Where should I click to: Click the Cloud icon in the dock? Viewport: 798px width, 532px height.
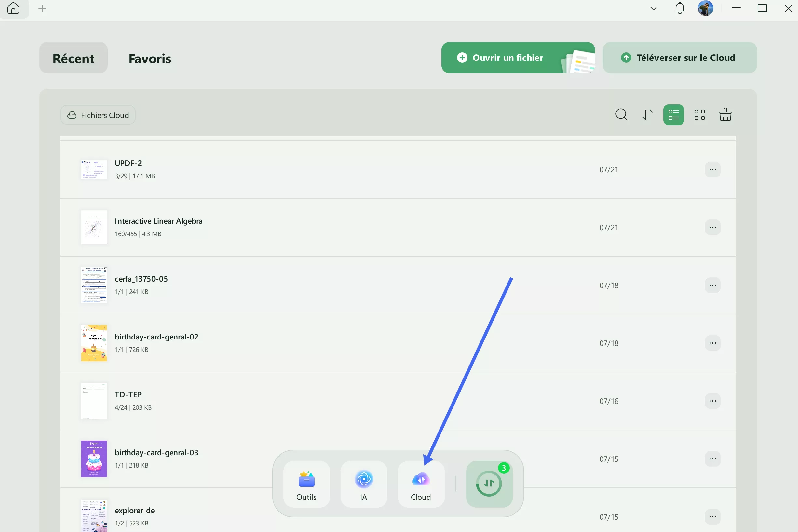[421, 484]
